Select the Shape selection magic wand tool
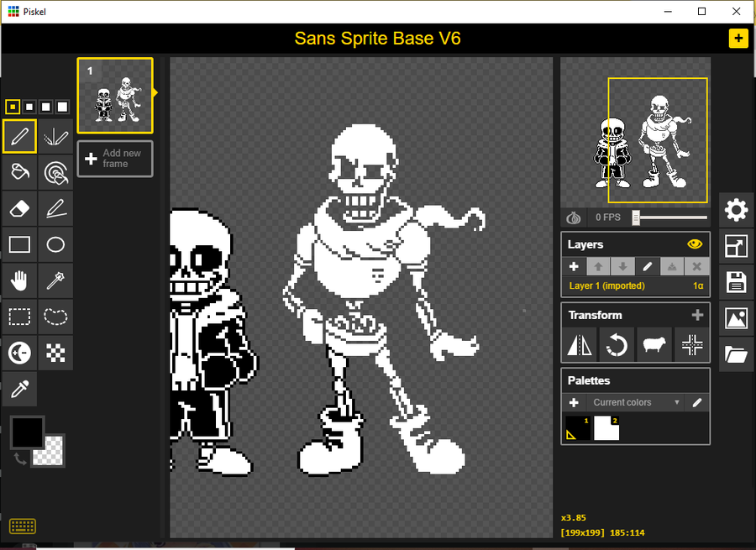The width and height of the screenshot is (756, 550). pos(55,281)
